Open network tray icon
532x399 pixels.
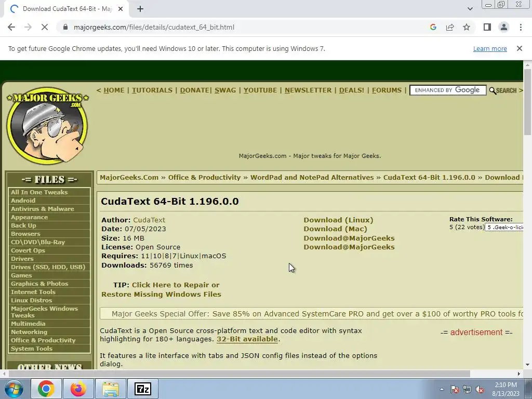[467, 389]
